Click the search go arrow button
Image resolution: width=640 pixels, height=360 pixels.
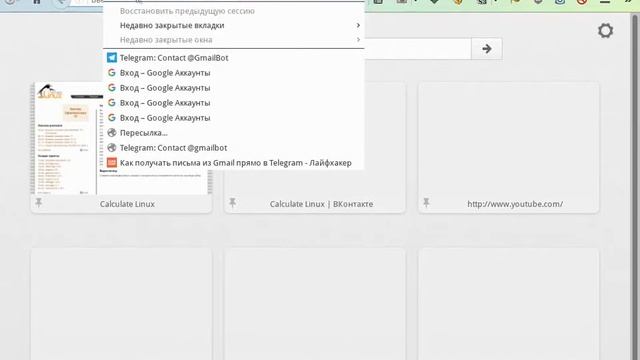point(487,49)
